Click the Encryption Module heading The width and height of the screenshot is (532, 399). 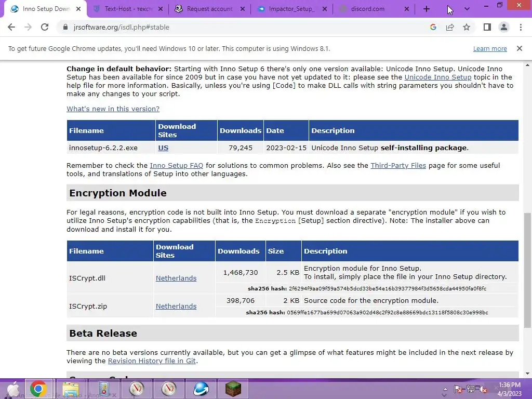118,193
